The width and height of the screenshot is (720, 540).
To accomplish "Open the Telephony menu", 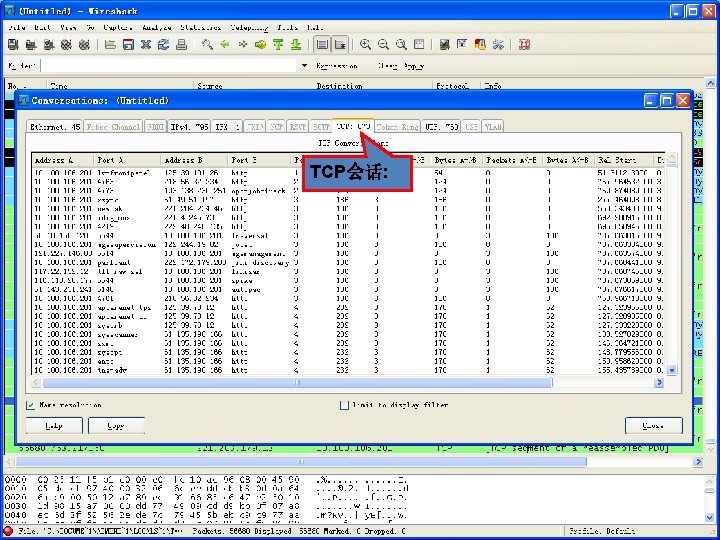I will pyautogui.click(x=249, y=28).
